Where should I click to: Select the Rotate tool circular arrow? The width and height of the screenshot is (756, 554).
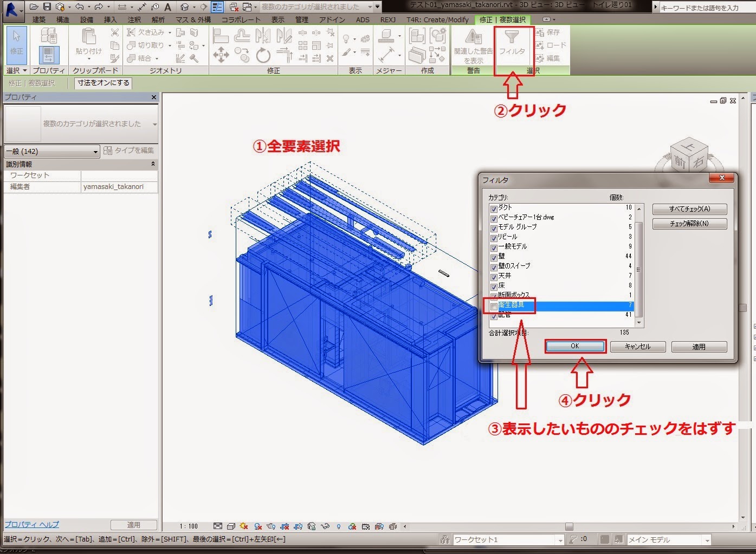(263, 55)
